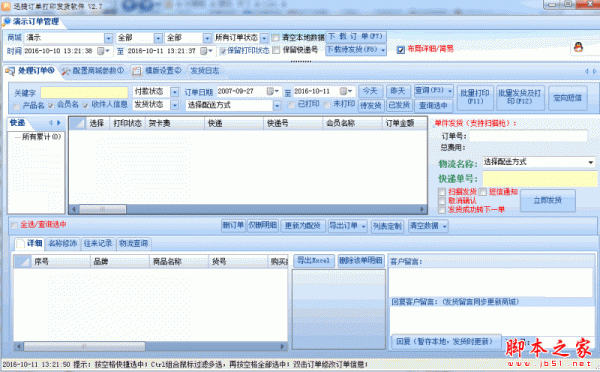This screenshot has width=600, height=372.
Task: Switch to 配置商城参数 tab
Action: click(x=93, y=71)
